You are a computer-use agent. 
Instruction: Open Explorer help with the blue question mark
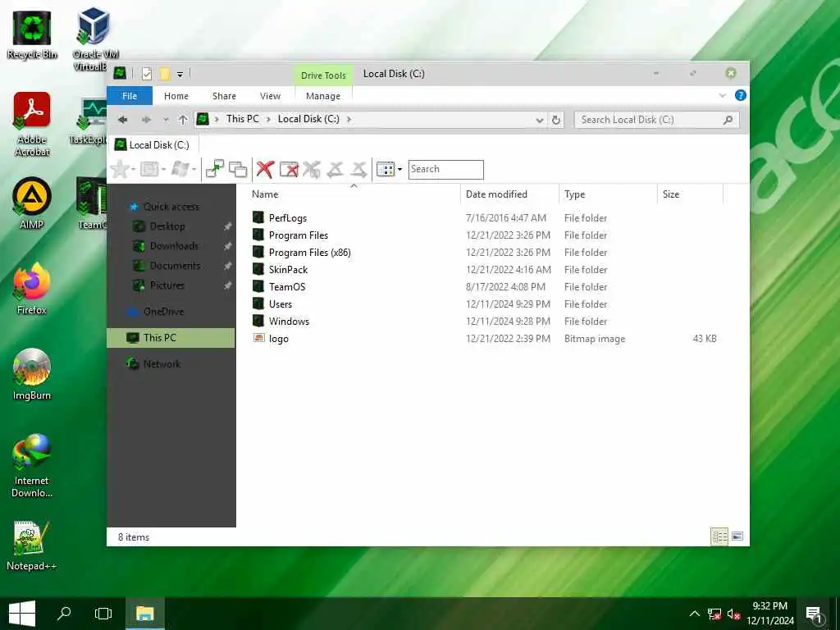click(x=741, y=95)
